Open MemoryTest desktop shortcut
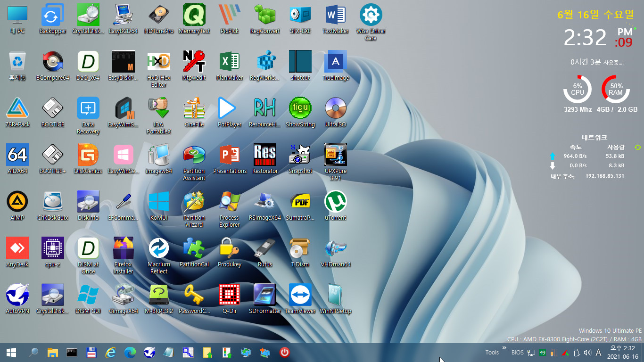This screenshot has height=362, width=644. (194, 19)
